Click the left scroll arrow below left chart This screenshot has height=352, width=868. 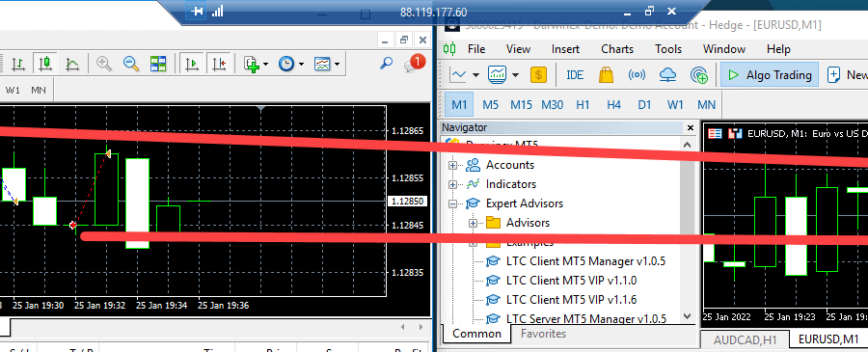[x=403, y=327]
